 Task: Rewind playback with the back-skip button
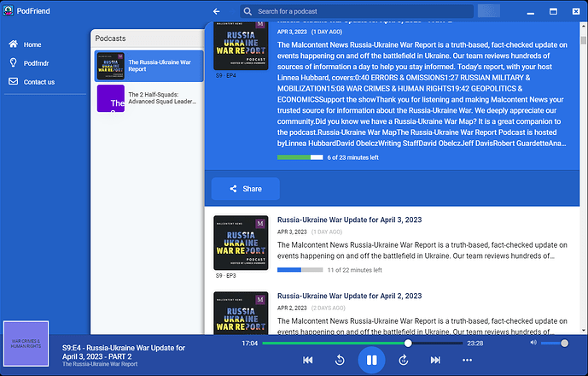pos(340,361)
